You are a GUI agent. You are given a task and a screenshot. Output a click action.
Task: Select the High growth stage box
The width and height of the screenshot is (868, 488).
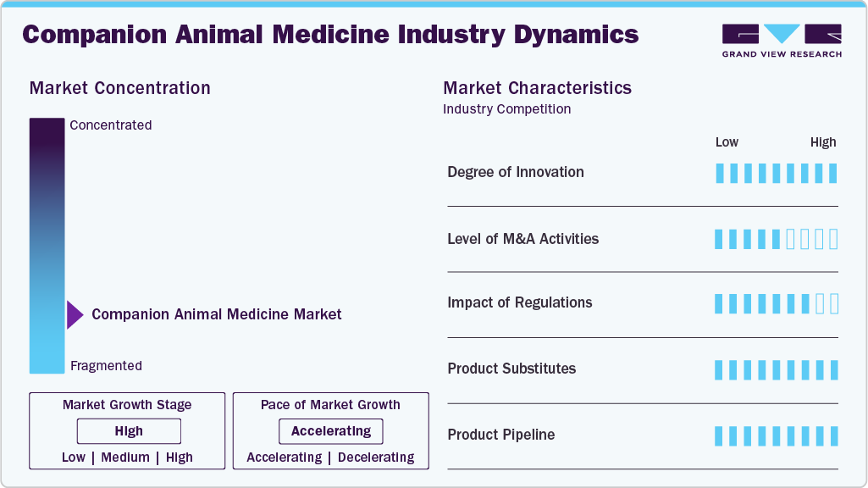(x=129, y=431)
